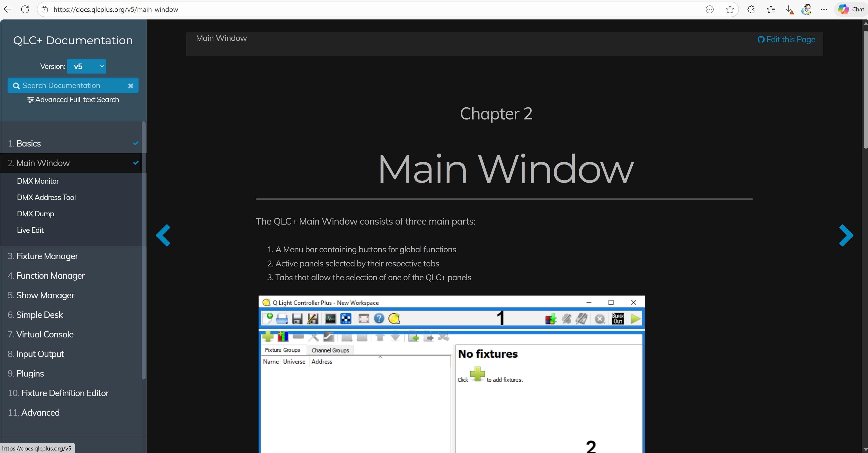868x453 pixels.
Task: Favorite this page with star icon
Action: pos(730,9)
